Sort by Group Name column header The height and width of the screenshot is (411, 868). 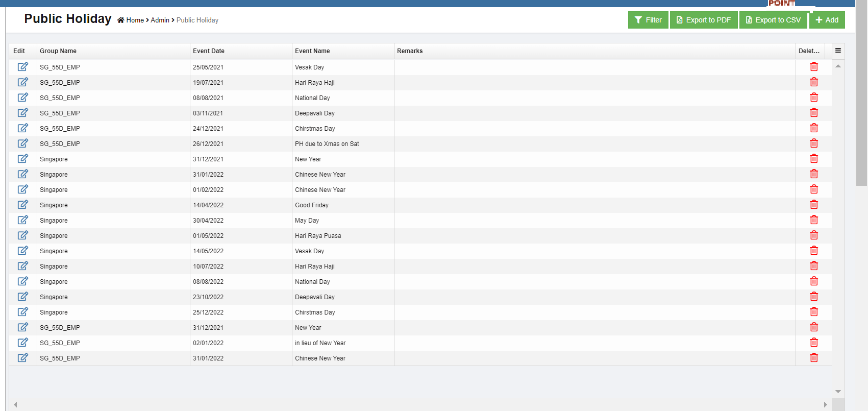click(58, 51)
